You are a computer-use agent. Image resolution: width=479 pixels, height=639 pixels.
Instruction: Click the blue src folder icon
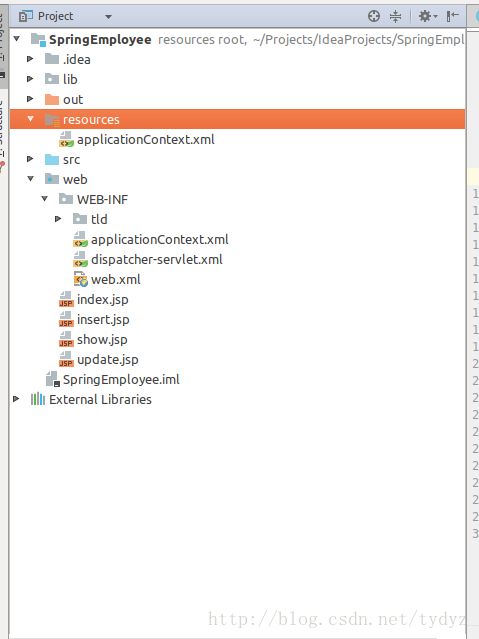(x=52, y=159)
